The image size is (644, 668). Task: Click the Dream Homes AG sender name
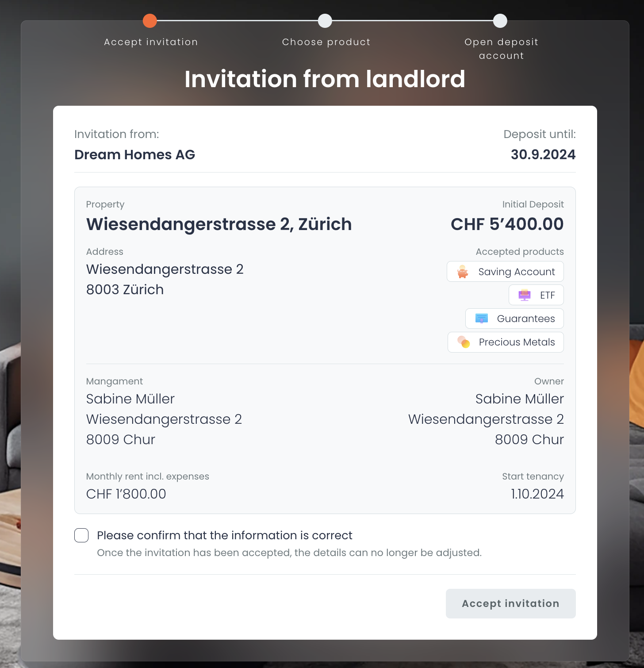tap(134, 155)
